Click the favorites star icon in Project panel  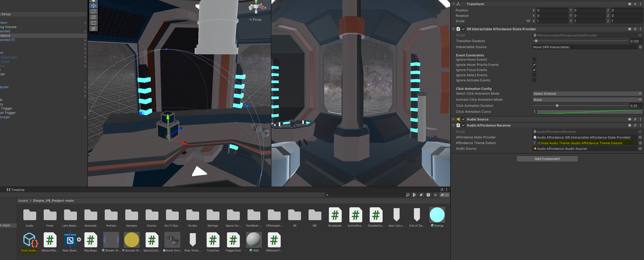[x=435, y=195]
